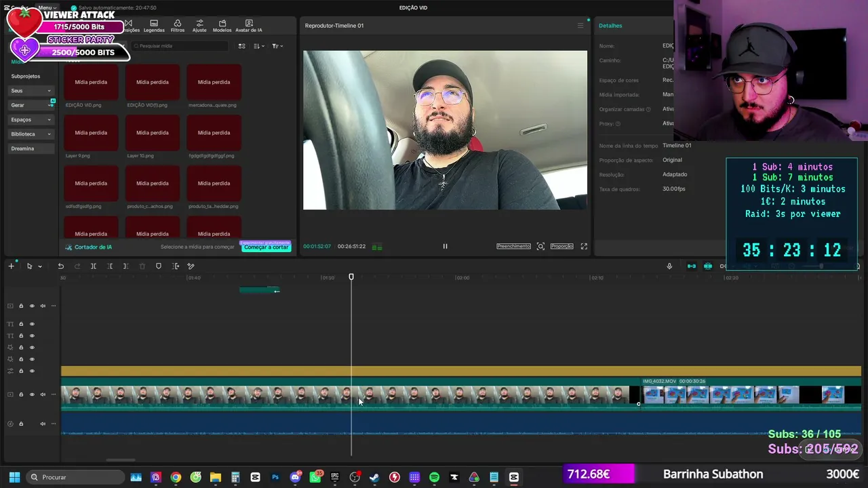Image resolution: width=868 pixels, height=488 pixels.
Task: Click the focus-frame icon under the player
Action: [x=540, y=246]
